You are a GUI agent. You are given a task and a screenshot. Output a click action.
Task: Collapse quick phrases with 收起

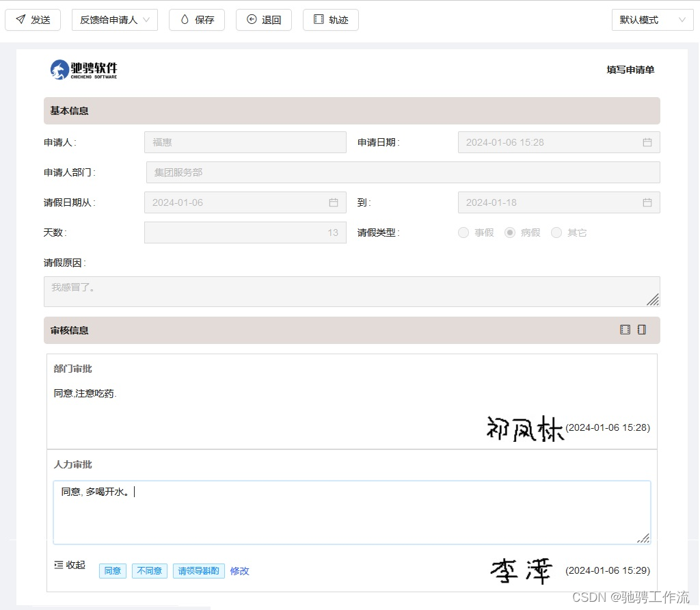point(70,565)
